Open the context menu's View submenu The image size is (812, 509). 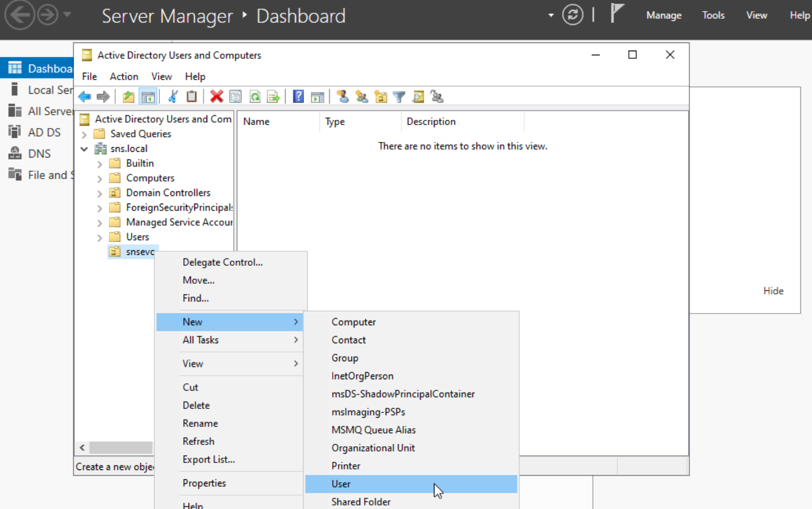pos(230,364)
